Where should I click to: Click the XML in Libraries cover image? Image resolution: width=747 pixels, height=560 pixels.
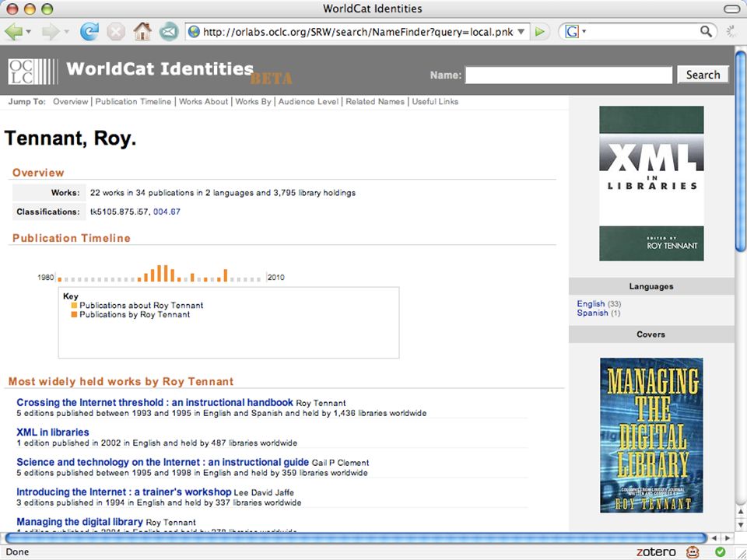click(x=651, y=184)
